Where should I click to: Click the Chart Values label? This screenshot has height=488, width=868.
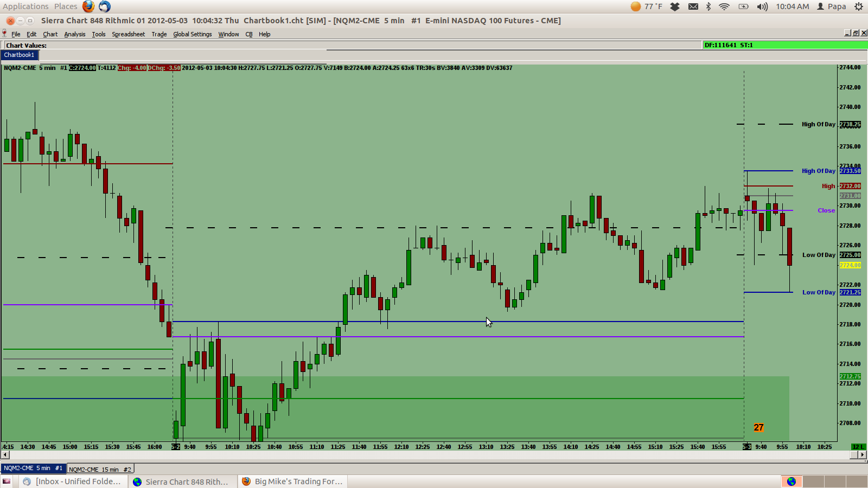coord(26,46)
